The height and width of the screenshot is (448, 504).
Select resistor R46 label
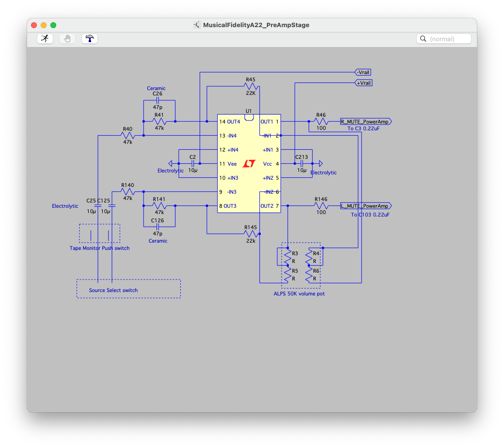point(321,115)
